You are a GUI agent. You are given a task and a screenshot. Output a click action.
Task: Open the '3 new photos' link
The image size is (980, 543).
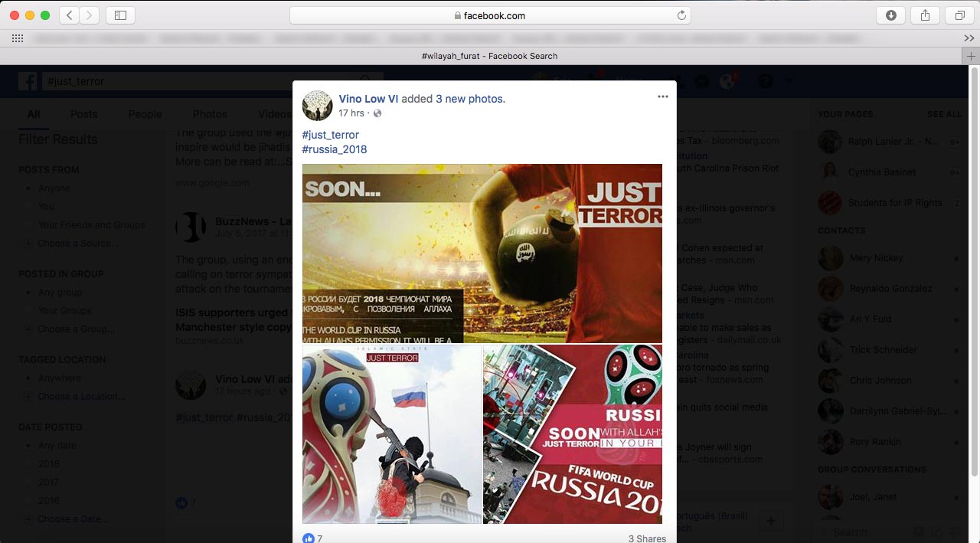click(470, 99)
